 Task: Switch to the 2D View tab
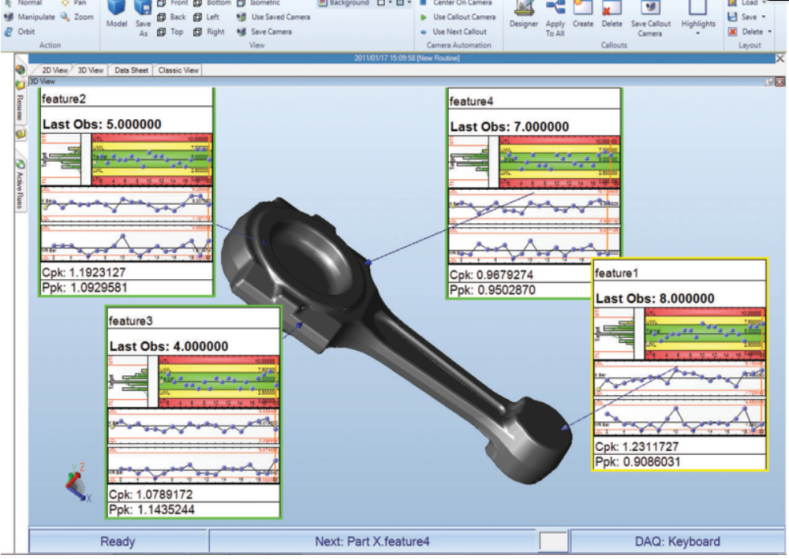click(x=56, y=70)
